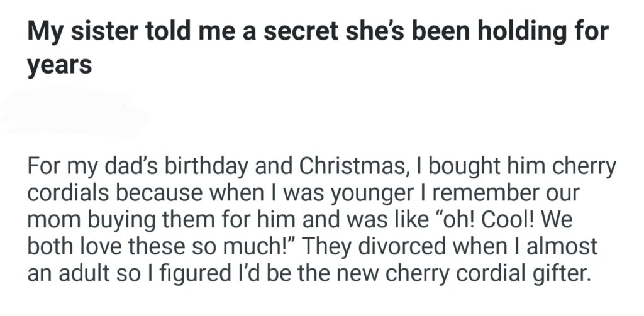Click the word "years" in the title
Screen dimensions: 644x316
[59, 64]
